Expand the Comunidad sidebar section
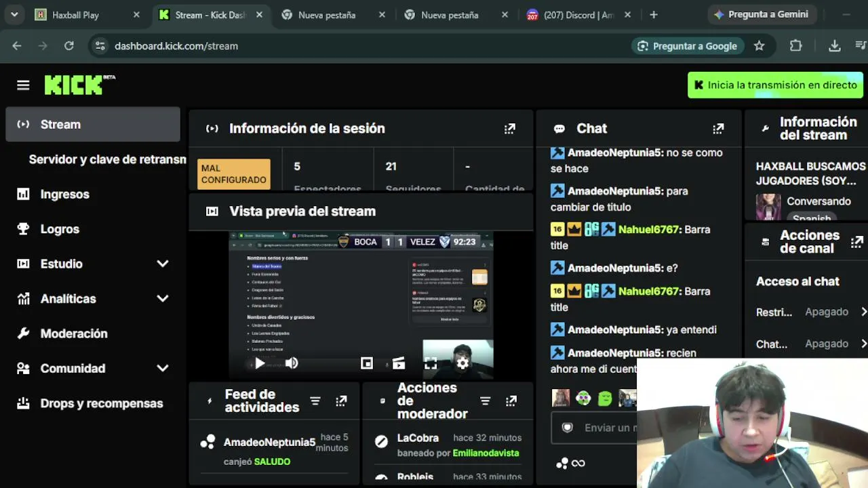 (x=163, y=369)
